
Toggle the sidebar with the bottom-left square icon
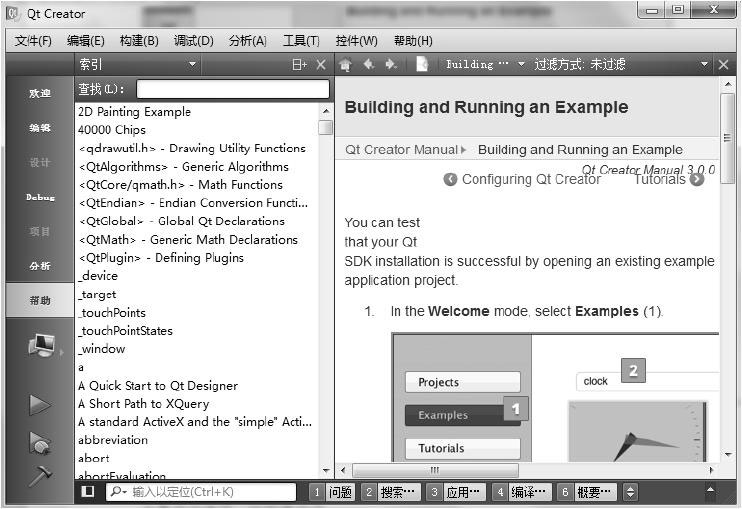88,491
